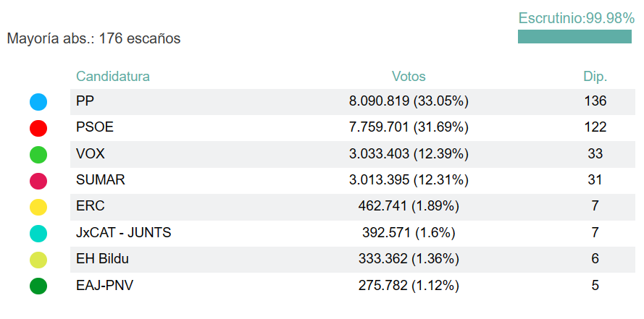
Task: Click the Escrutinio progress bar
Action: (574, 36)
